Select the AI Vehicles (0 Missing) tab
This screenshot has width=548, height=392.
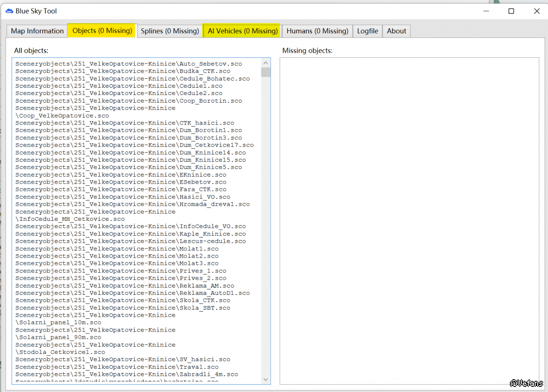point(243,31)
